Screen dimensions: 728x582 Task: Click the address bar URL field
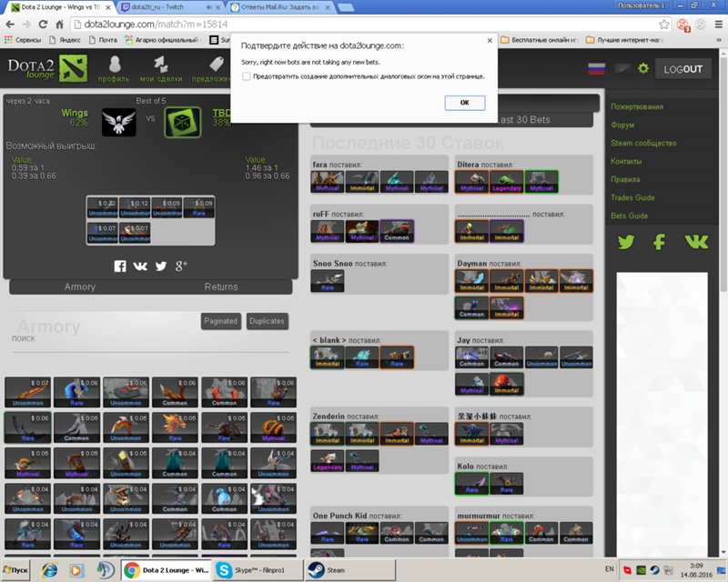pyautogui.click(x=365, y=25)
